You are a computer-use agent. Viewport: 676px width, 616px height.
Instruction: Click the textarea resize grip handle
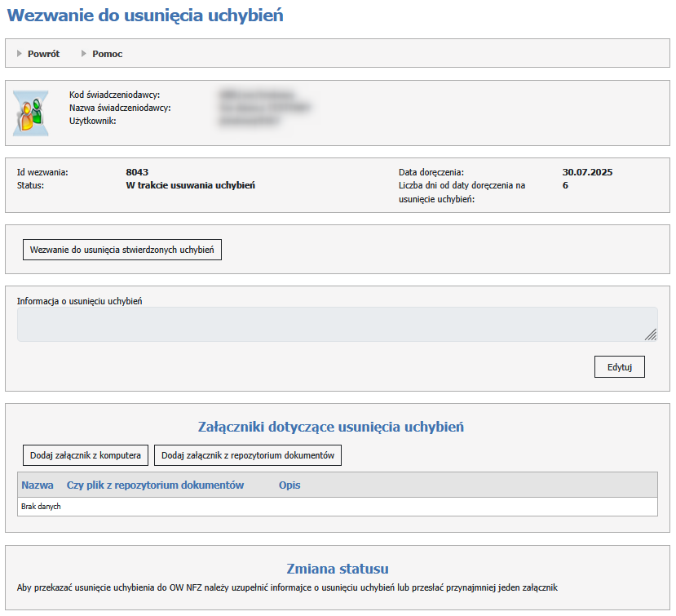[x=650, y=334]
